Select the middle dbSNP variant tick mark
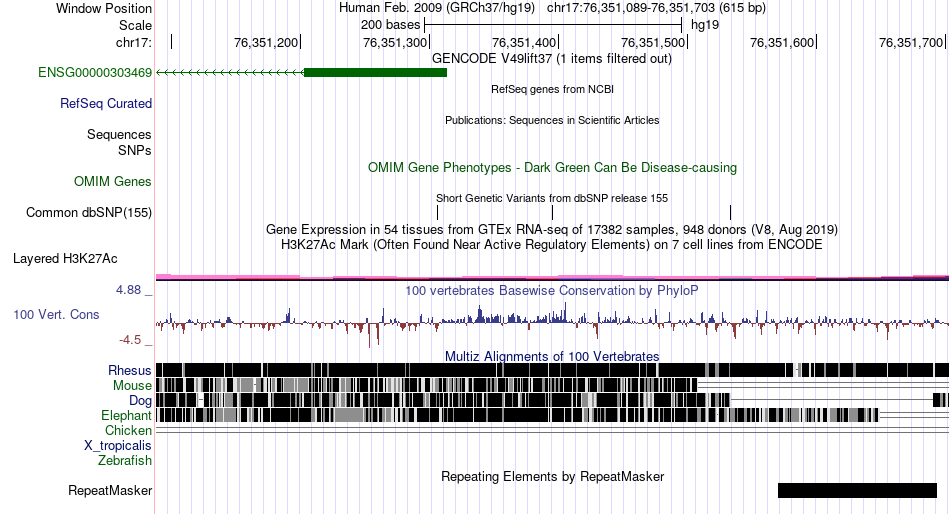 [553, 212]
